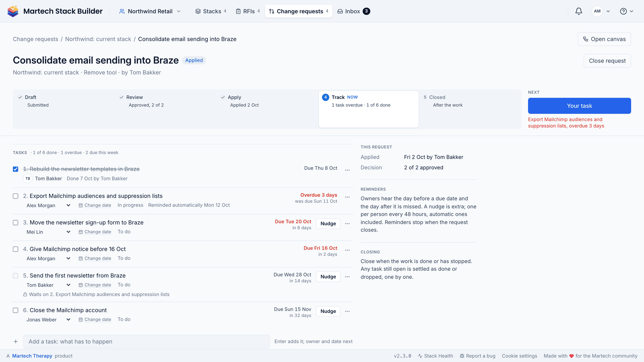Switch to the RFIs tab
This screenshot has width=644, height=362.
coord(248,11)
